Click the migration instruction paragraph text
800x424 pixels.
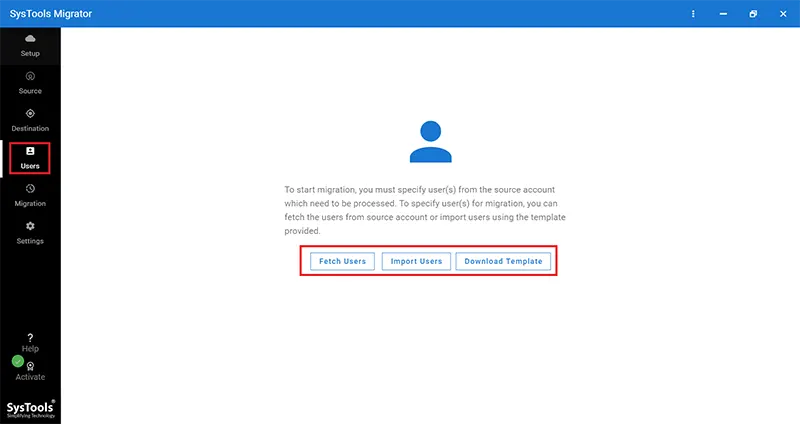[425, 210]
